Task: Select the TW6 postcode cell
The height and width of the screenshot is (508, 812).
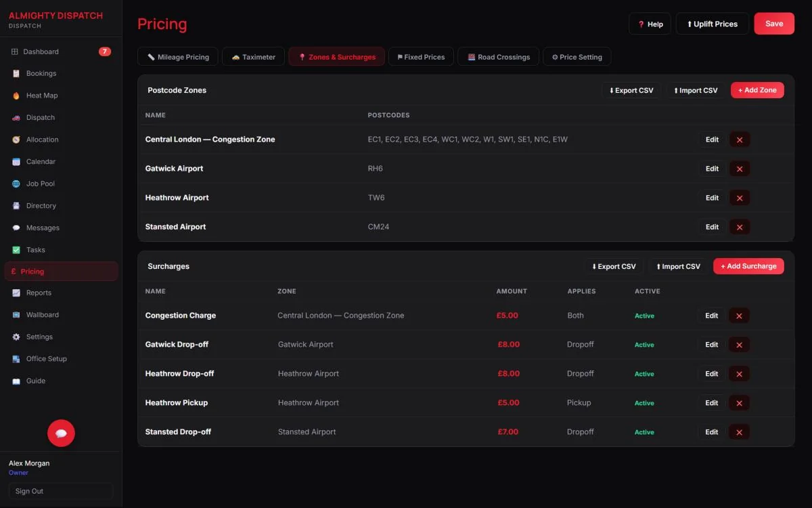Action: (376, 198)
